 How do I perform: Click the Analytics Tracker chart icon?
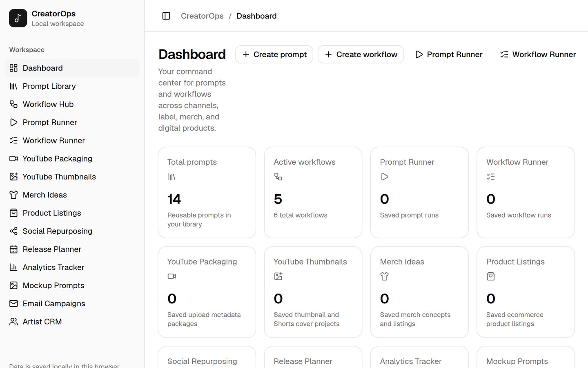pos(13,267)
